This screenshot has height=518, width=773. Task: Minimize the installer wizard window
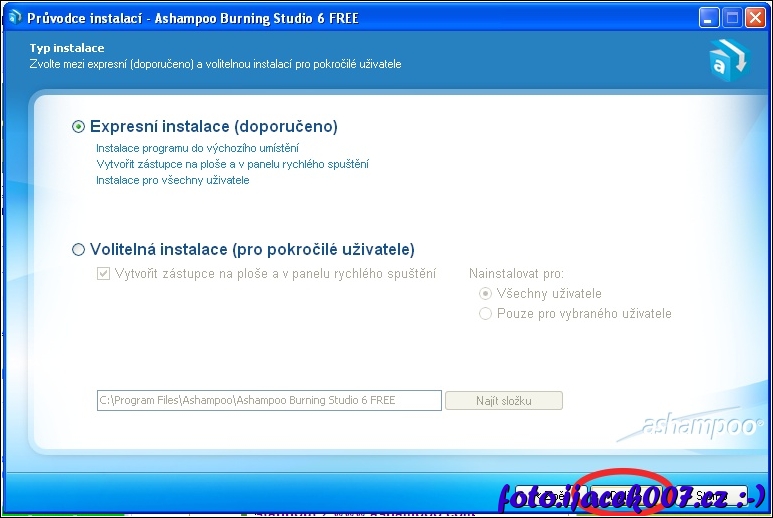(709, 18)
